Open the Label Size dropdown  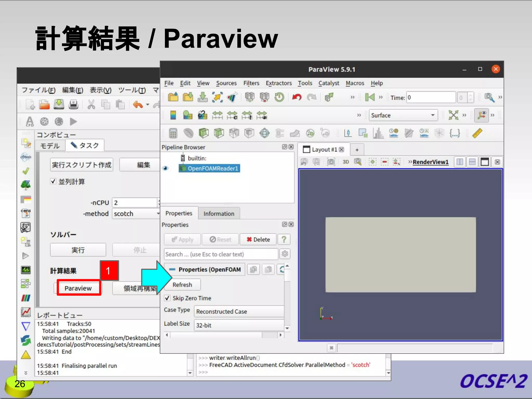point(239,325)
